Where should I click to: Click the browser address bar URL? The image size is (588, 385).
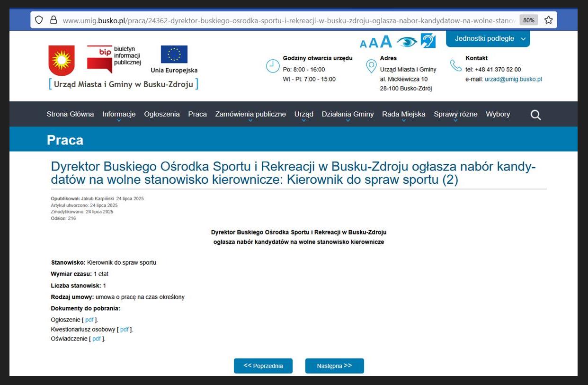pyautogui.click(x=284, y=20)
